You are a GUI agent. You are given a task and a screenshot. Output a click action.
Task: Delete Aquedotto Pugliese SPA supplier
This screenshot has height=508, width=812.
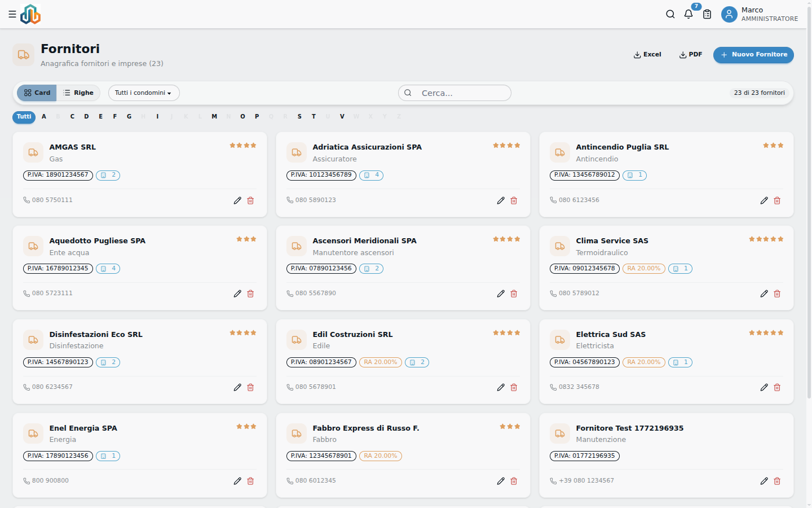pyautogui.click(x=250, y=294)
